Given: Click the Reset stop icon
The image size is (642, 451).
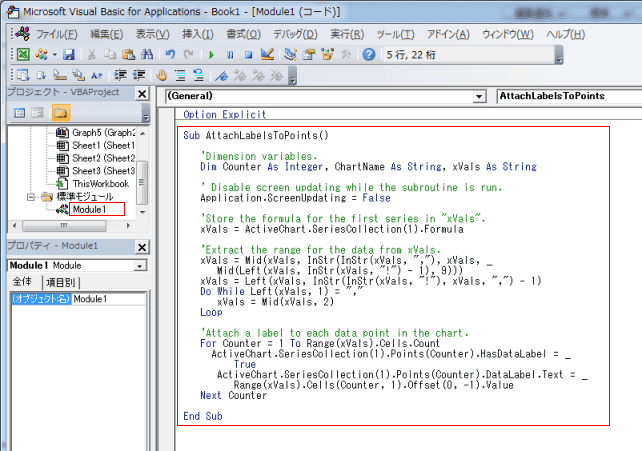Looking at the screenshot, I should (x=247, y=54).
